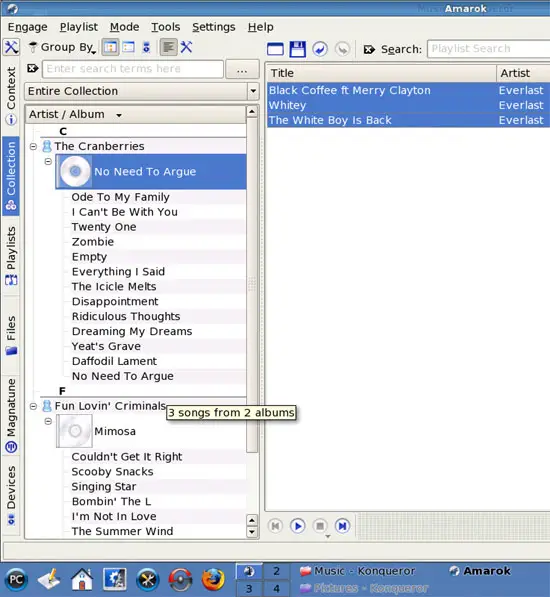Click the Playlist Search field

click(x=489, y=49)
